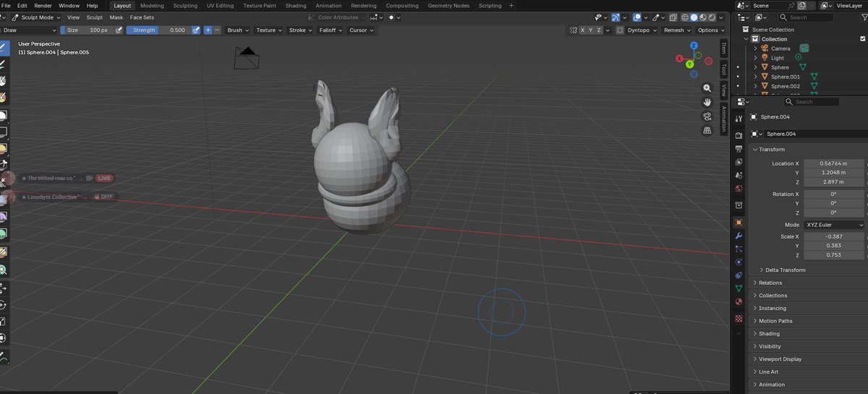Set brush direction to Subtract minus
The height and width of the screenshot is (394, 868).
coord(217,30)
